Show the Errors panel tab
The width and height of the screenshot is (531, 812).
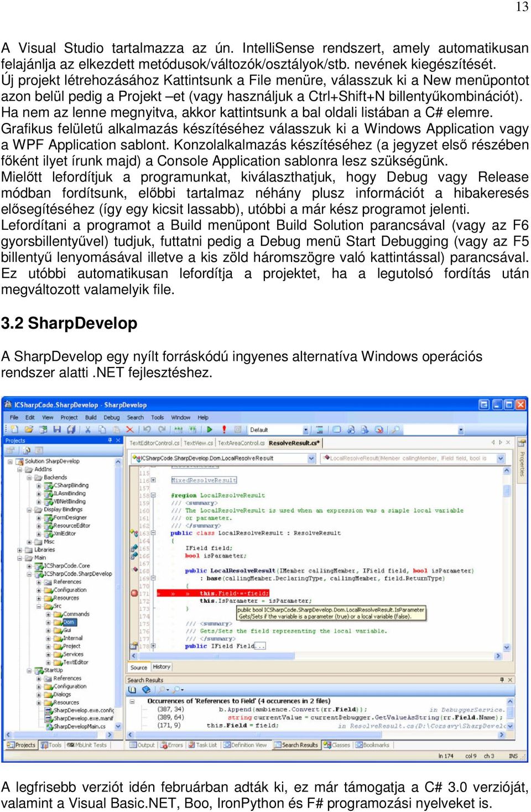point(171,745)
